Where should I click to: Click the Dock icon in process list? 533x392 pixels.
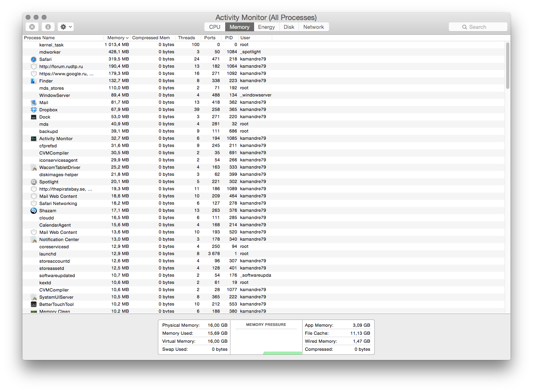tap(34, 117)
